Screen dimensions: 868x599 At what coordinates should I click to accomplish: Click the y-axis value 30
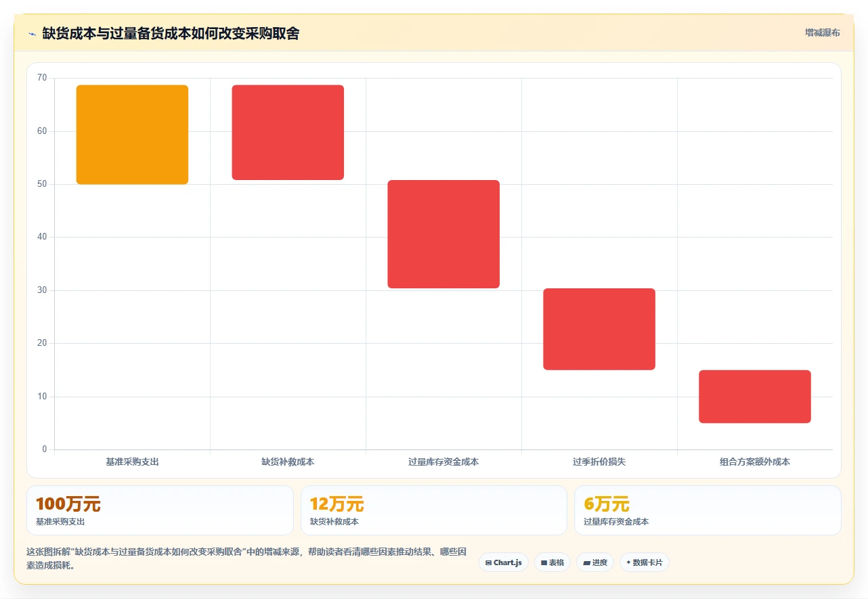coord(42,290)
